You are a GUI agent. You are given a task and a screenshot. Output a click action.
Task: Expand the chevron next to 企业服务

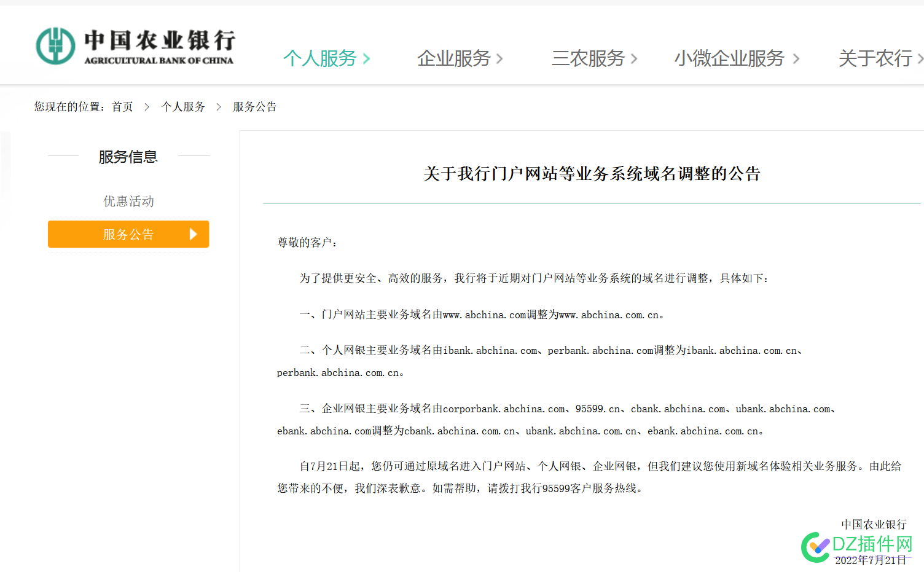[499, 59]
